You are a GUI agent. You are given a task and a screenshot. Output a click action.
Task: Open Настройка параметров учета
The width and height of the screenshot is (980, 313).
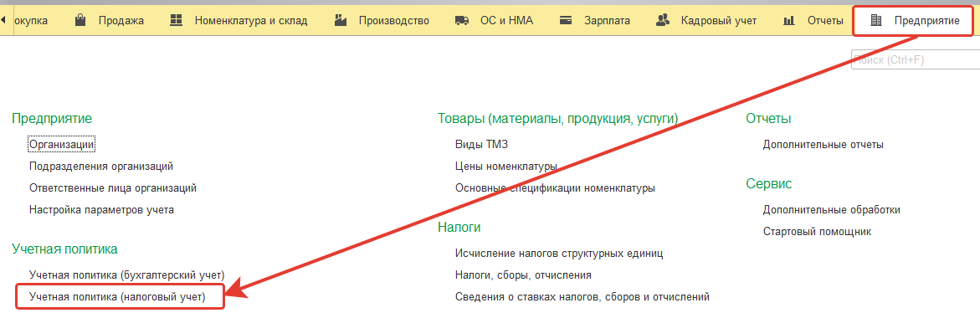102,210
